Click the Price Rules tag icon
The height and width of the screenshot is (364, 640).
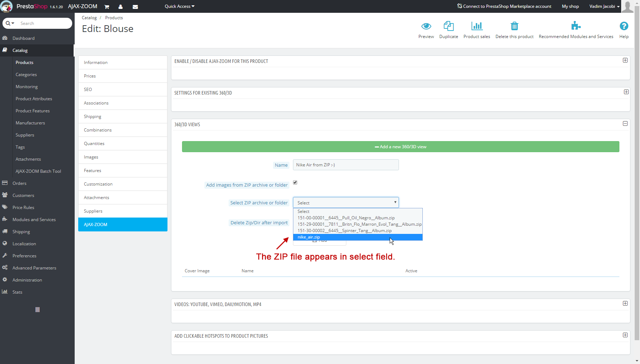click(5, 207)
